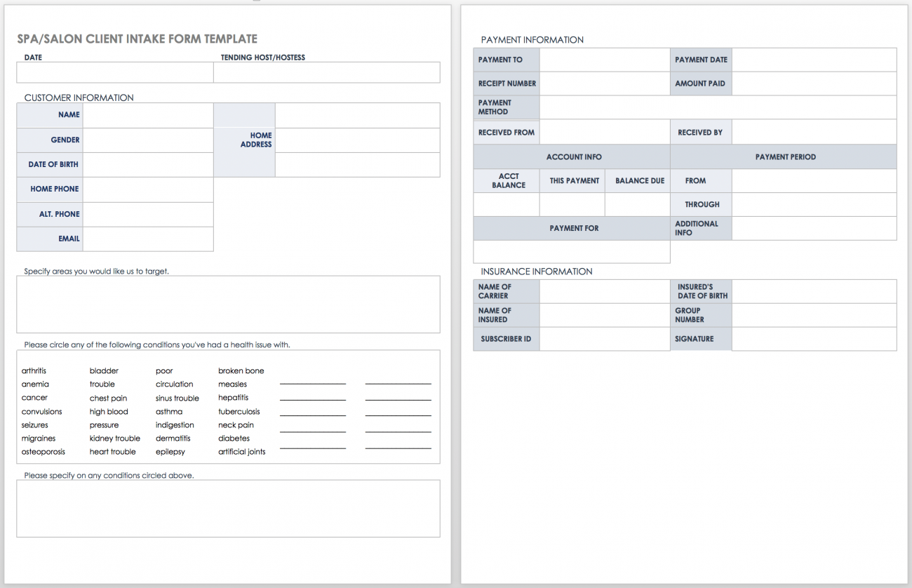
Task: Click the condition 'neck pain'
Action: point(236,425)
